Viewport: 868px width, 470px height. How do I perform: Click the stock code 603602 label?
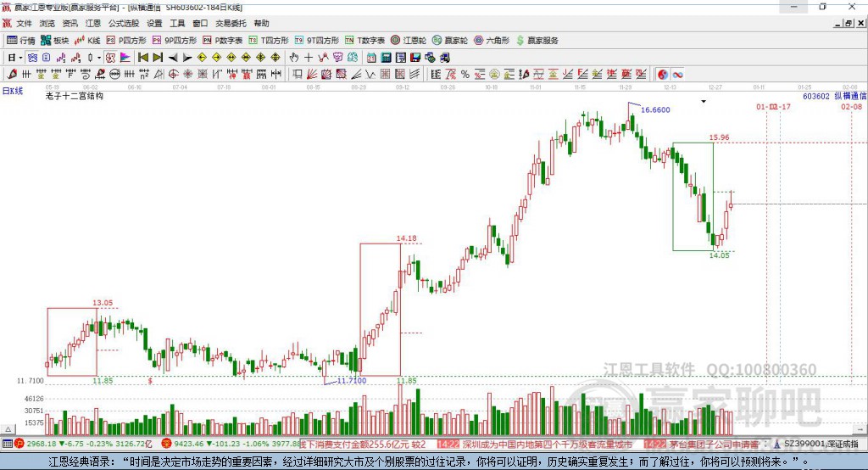click(x=816, y=96)
